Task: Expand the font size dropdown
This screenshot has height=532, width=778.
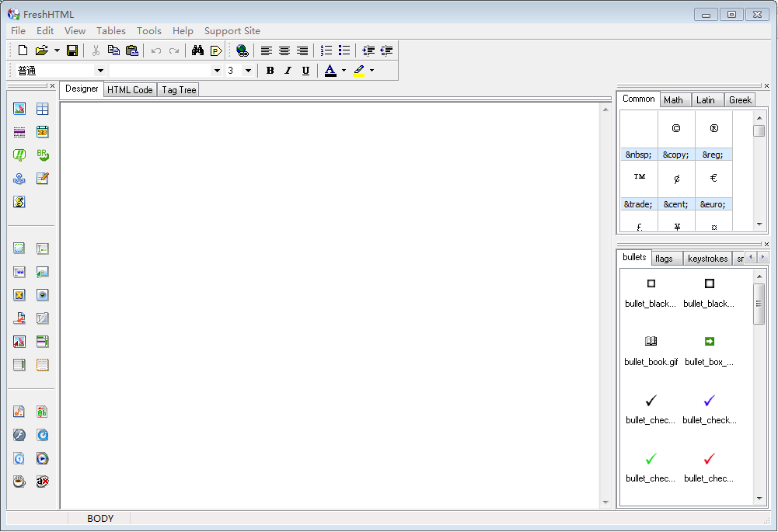Action: pos(248,71)
